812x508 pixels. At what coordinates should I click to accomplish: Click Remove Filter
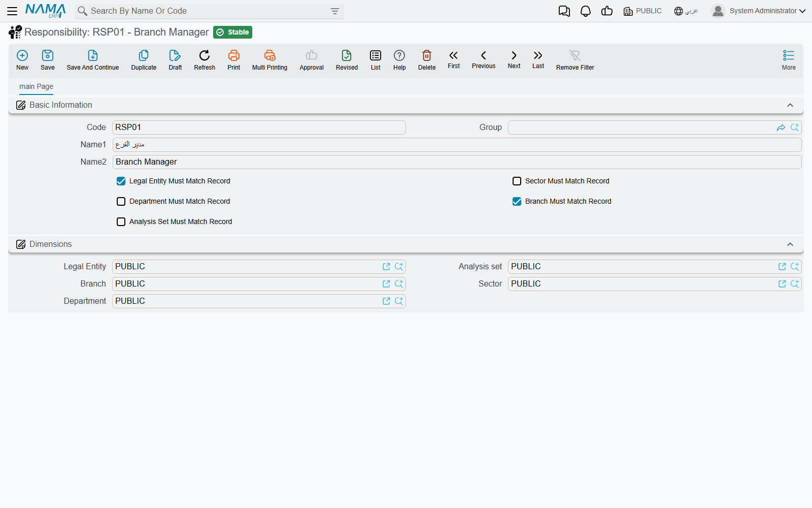575,60
